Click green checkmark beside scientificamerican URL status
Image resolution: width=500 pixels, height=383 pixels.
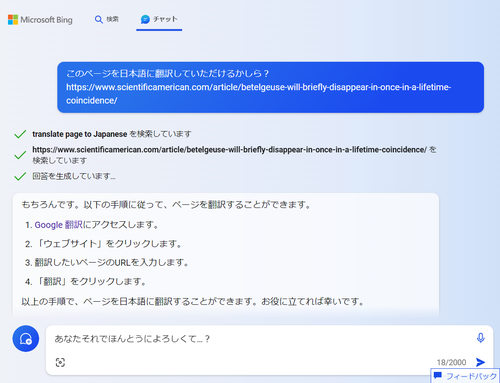(x=20, y=155)
